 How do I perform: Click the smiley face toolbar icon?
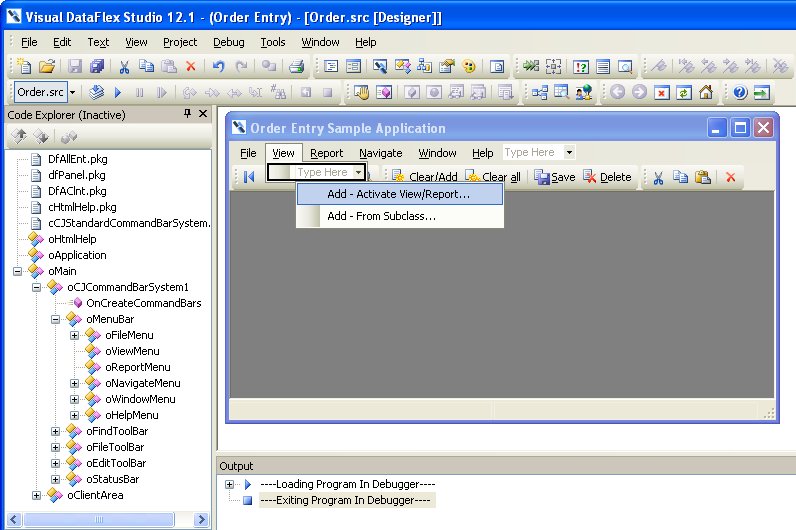coord(469,66)
